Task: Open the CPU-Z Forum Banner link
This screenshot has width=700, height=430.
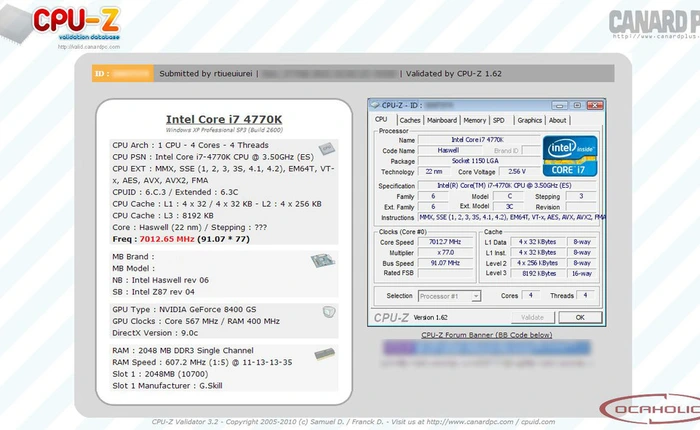Action: 486,335
